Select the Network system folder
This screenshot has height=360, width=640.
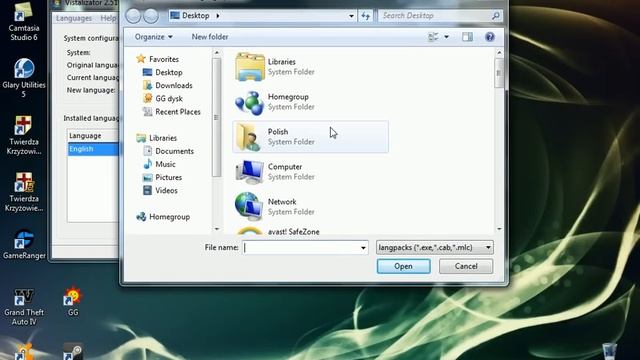[x=310, y=207]
